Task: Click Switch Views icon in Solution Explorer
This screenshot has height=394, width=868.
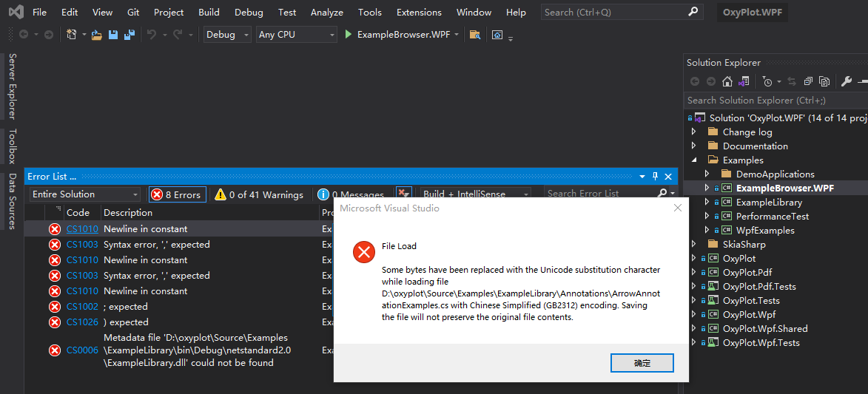Action: pyautogui.click(x=744, y=82)
